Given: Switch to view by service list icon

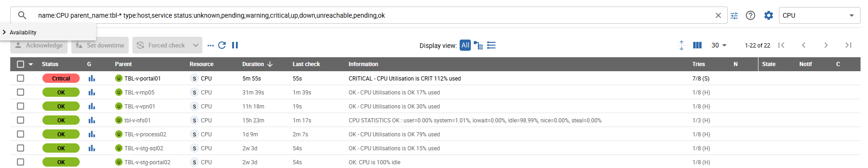Looking at the screenshot, I should (x=491, y=45).
